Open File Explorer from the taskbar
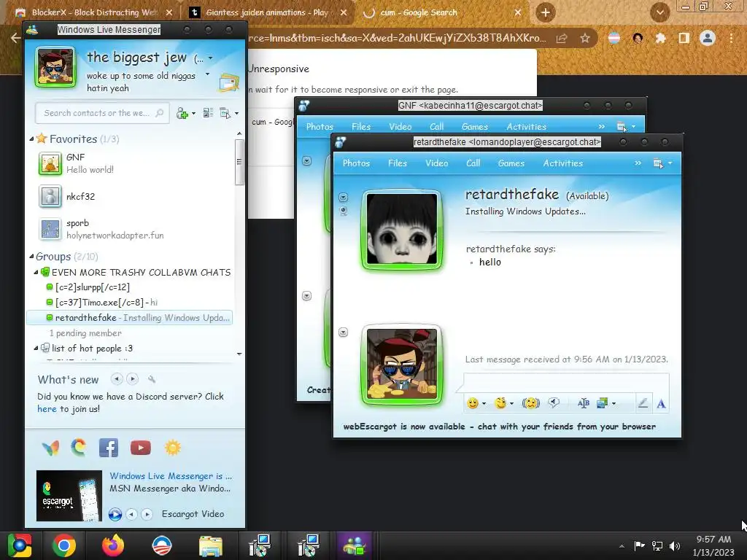Screen dimensions: 747x560 click(211, 545)
